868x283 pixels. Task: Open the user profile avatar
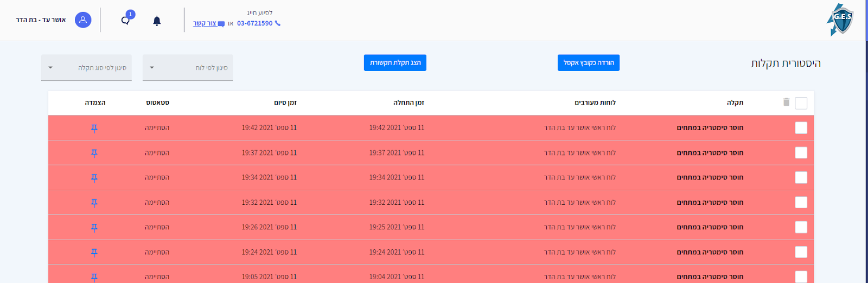(x=83, y=20)
